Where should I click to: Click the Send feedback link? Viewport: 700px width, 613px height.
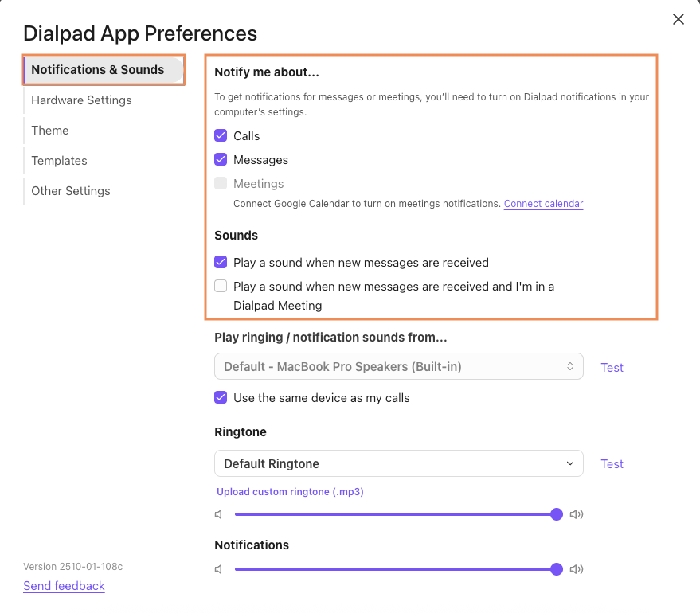pyautogui.click(x=64, y=586)
